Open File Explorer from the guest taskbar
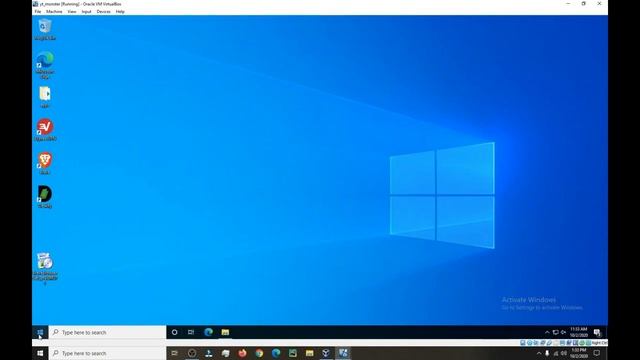 [x=225, y=332]
